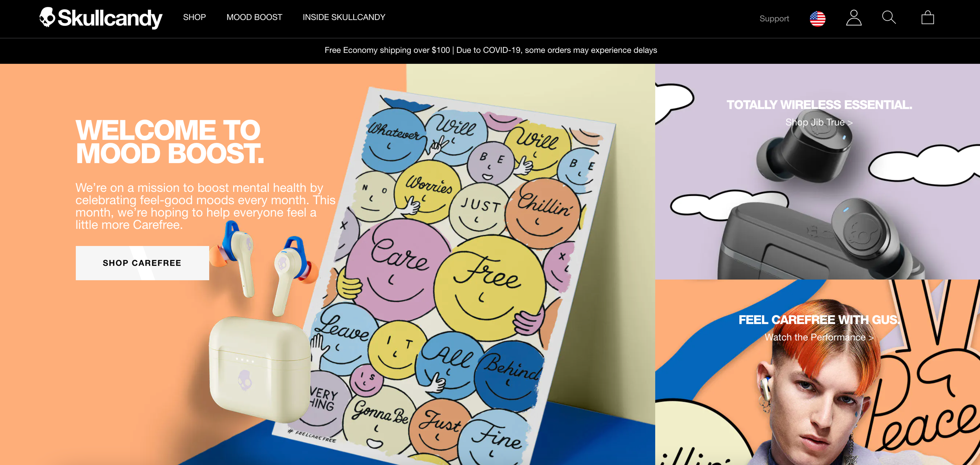Image resolution: width=980 pixels, height=465 pixels.
Task: Click the Skullcandy wordmark text
Action: tap(110, 18)
